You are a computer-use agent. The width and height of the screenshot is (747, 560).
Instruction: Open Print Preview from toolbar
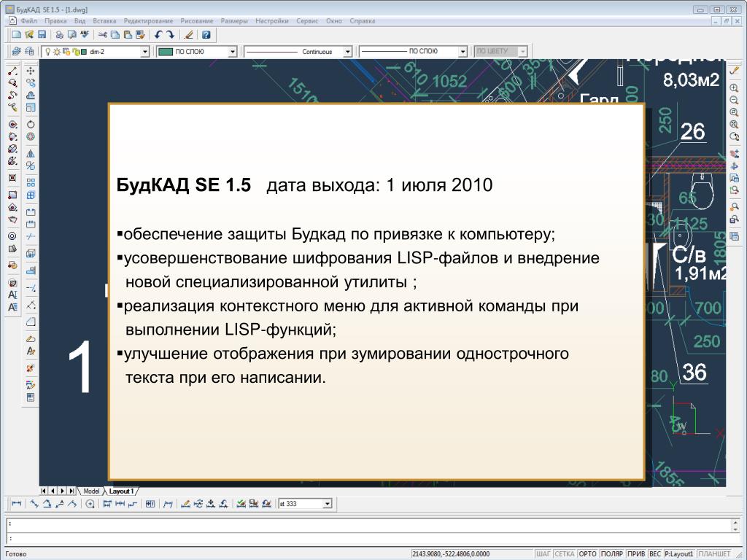(72, 35)
